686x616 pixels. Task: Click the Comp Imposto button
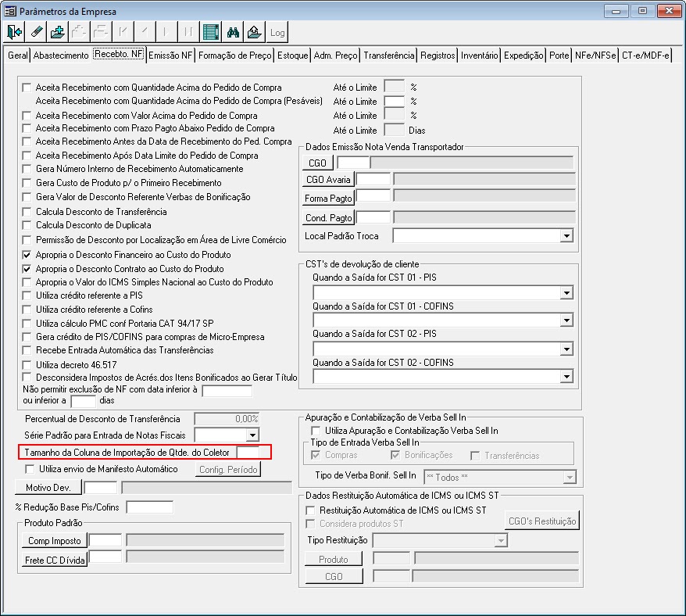[54, 541]
